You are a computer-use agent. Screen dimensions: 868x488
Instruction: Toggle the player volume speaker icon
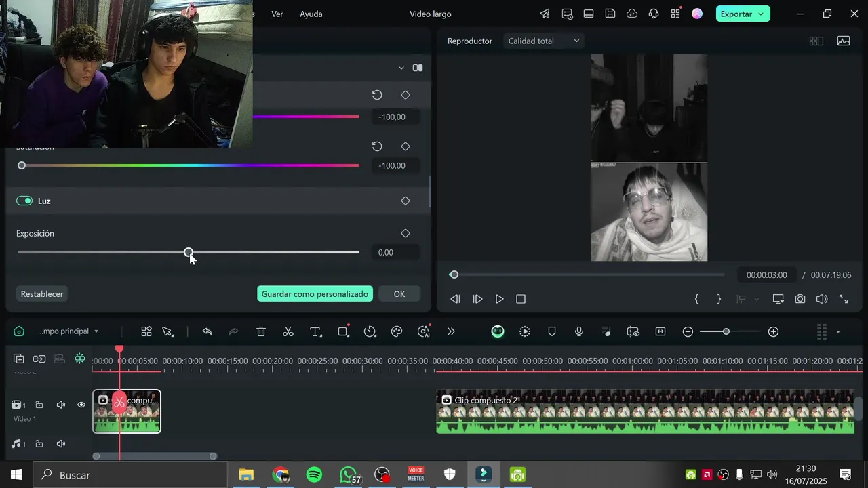822,299
